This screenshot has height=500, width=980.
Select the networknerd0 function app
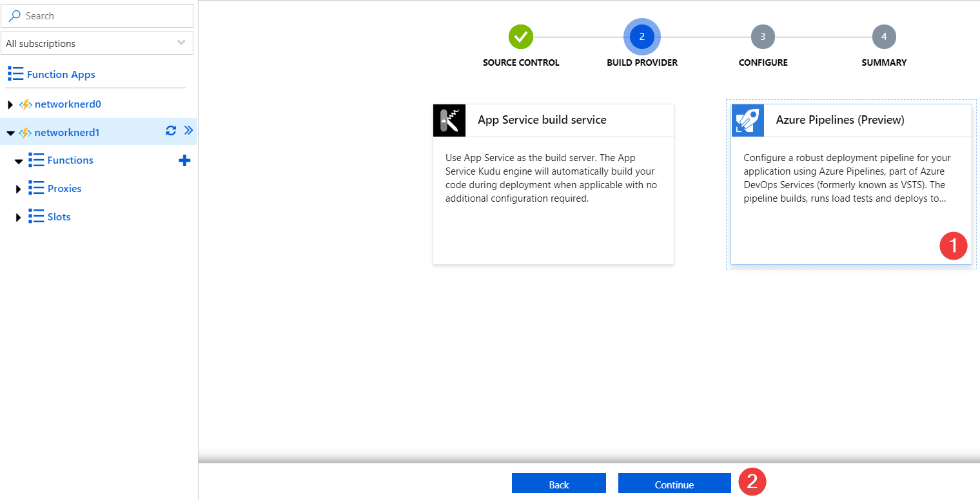click(x=68, y=104)
